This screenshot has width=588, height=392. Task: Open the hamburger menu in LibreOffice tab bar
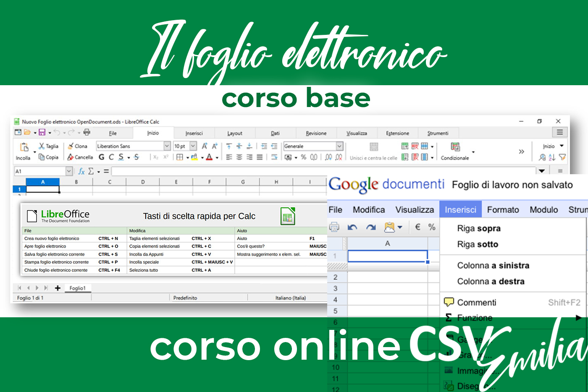pyautogui.click(x=560, y=132)
